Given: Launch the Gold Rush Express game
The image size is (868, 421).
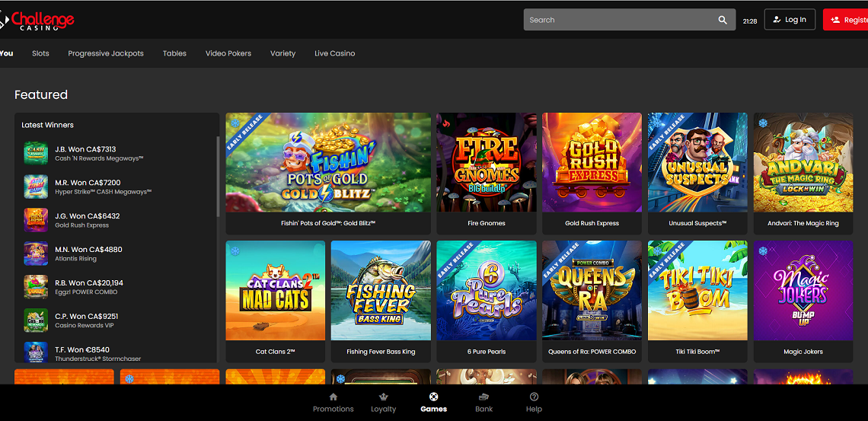Looking at the screenshot, I should point(592,174).
